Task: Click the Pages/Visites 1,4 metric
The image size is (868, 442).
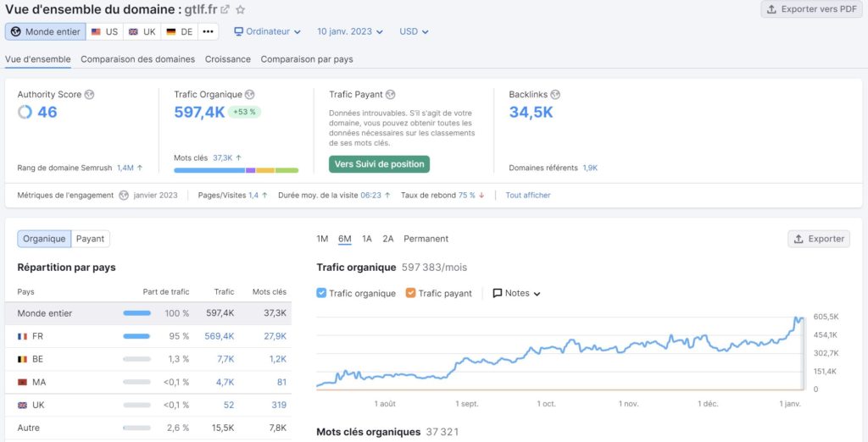Action: tap(233, 196)
